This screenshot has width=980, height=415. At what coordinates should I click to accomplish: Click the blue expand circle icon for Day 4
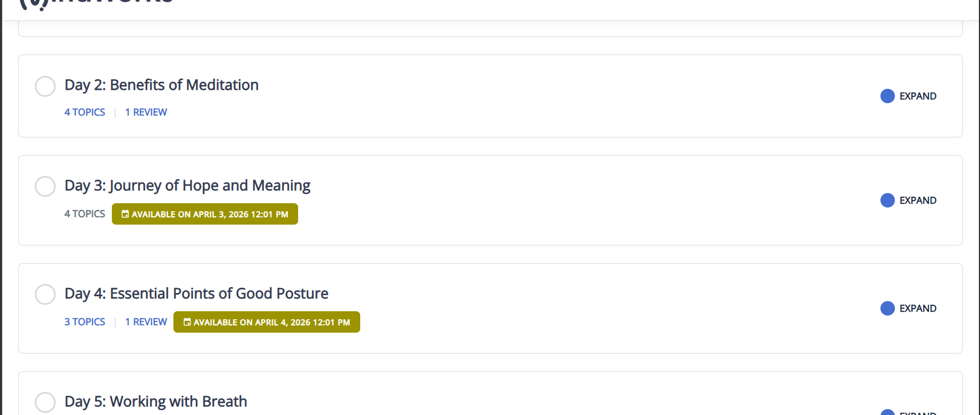pyautogui.click(x=887, y=309)
